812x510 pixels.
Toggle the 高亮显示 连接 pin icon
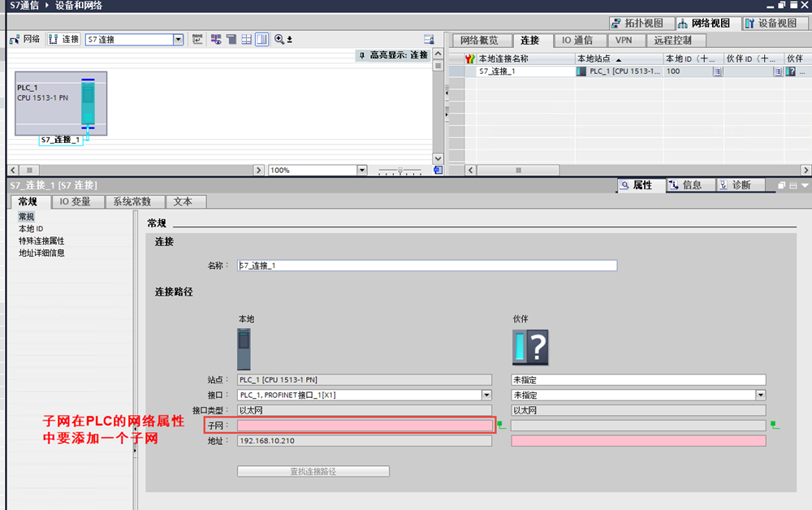pos(363,55)
